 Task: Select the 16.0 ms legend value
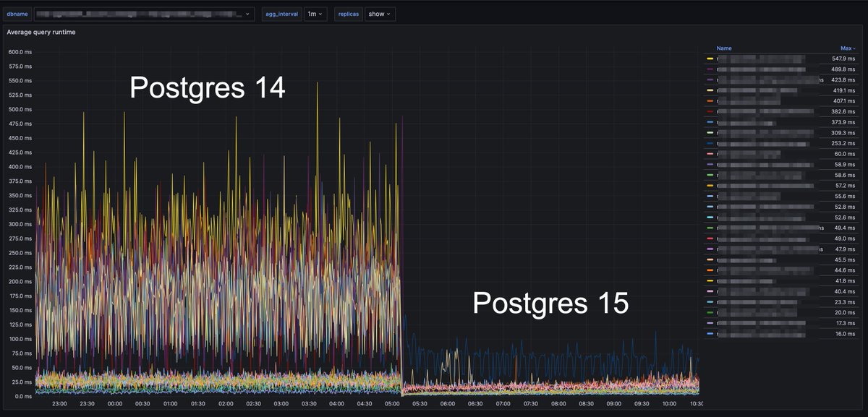click(846, 334)
